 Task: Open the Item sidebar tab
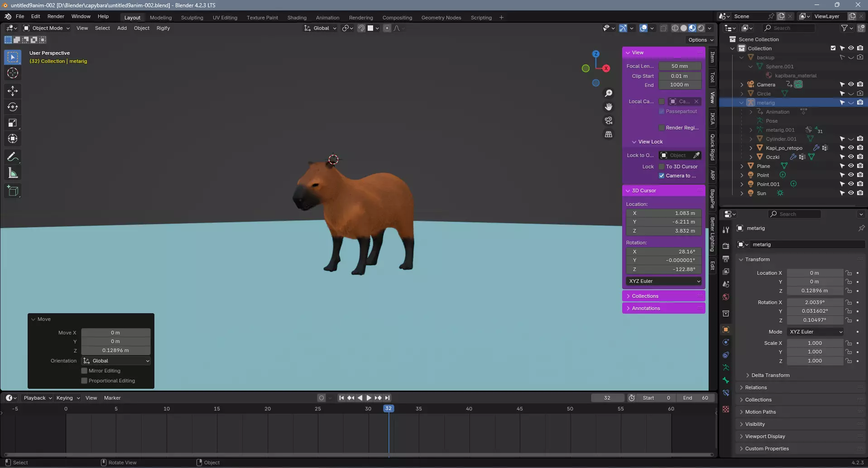pyautogui.click(x=713, y=57)
